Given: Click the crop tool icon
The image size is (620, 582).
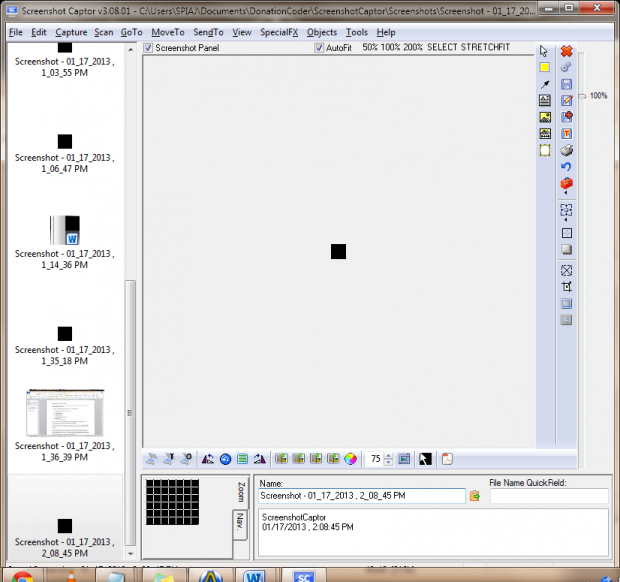Looking at the screenshot, I should [x=567, y=287].
